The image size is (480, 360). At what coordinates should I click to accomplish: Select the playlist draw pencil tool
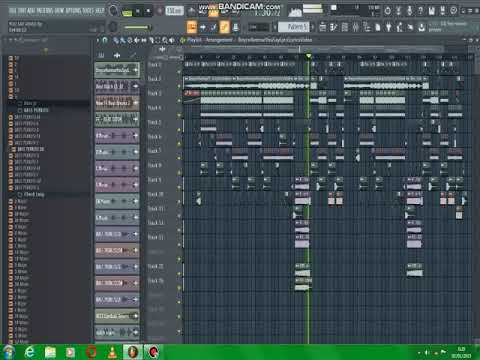(116, 40)
